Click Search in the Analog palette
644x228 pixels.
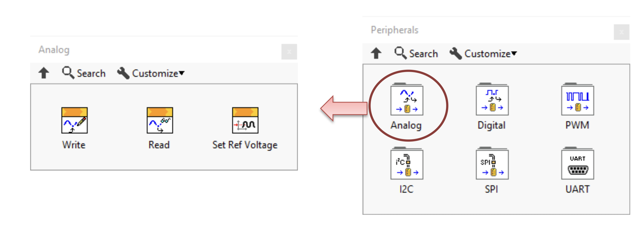84,73
